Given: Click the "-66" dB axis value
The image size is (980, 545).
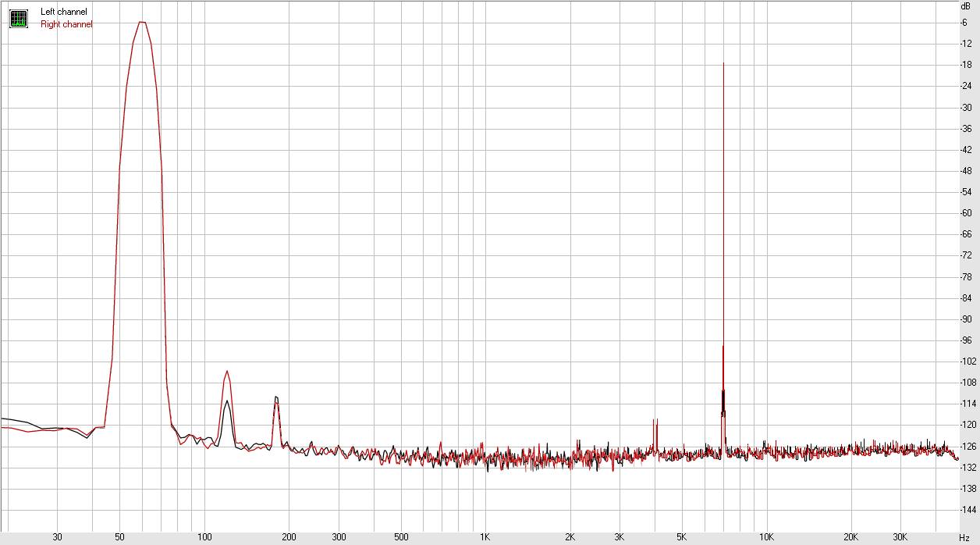Looking at the screenshot, I should coord(966,234).
